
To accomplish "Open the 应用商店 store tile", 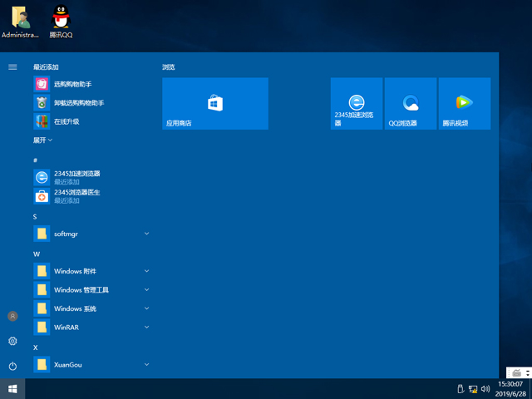I will click(214, 104).
